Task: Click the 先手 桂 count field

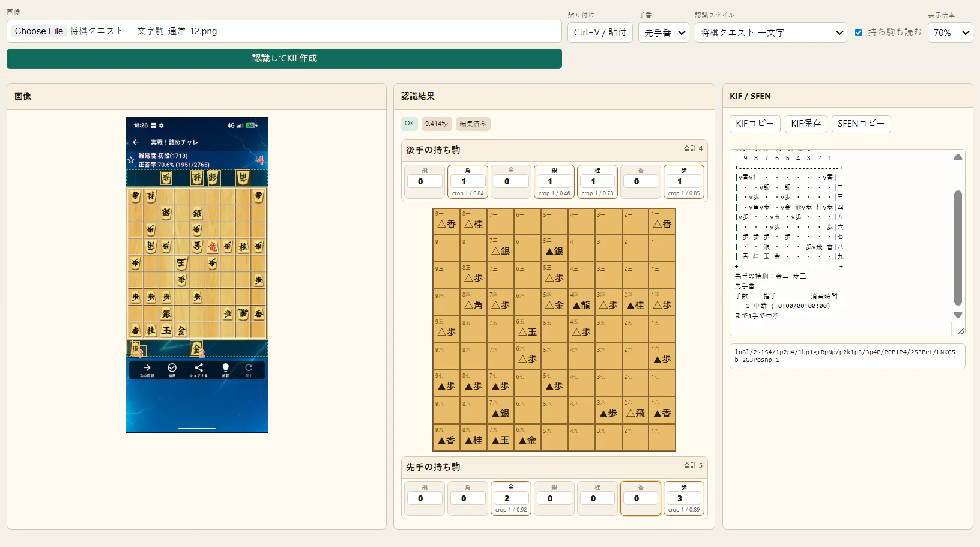Action: point(597,498)
